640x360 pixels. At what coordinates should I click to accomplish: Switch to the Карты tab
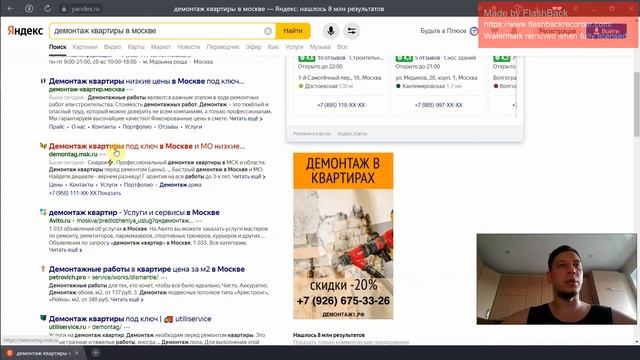pos(136,47)
